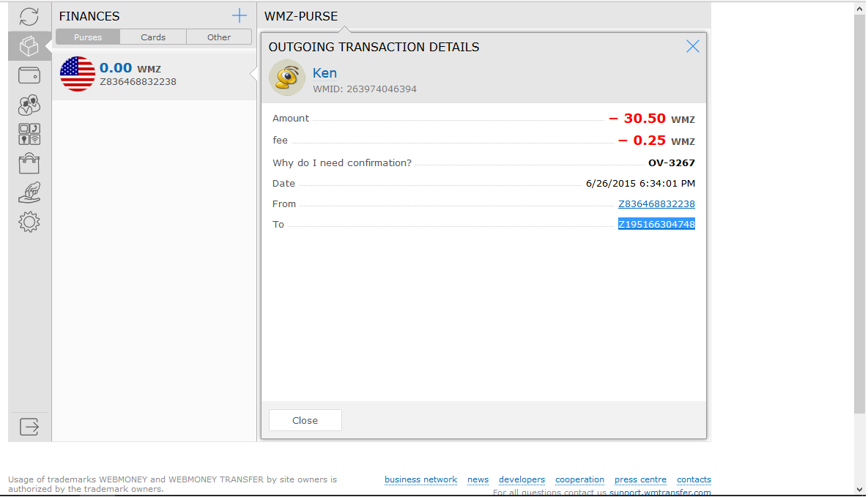This screenshot has height=497, width=868.
Task: Open the From purse Z836468832238 link
Action: tap(656, 203)
